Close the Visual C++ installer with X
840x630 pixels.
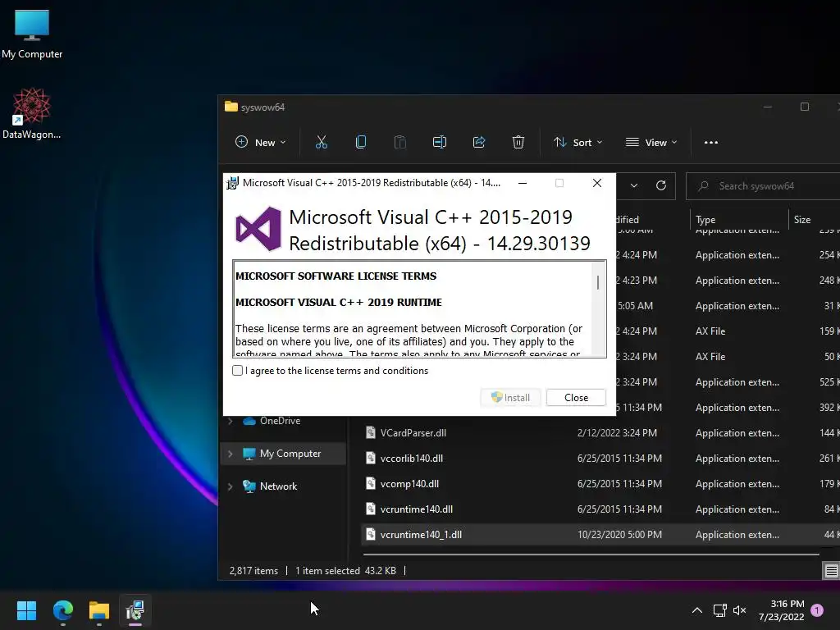(597, 183)
